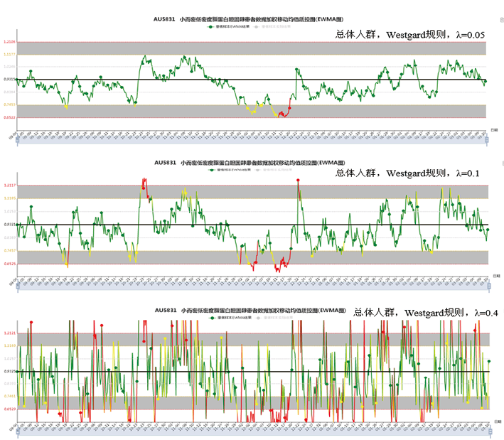The width and height of the screenshot is (504, 440).
Task: Click lower red limit value 0.6529
Action: point(10,409)
